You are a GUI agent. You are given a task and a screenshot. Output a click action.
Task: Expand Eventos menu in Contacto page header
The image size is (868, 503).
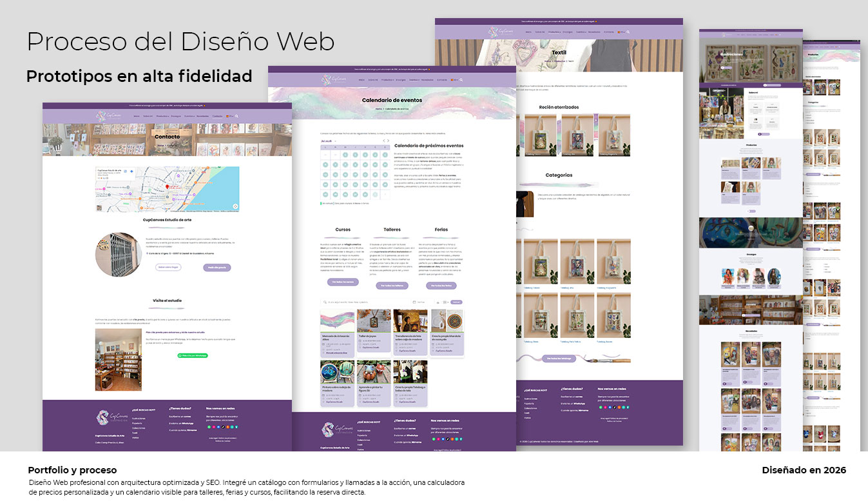coord(189,116)
